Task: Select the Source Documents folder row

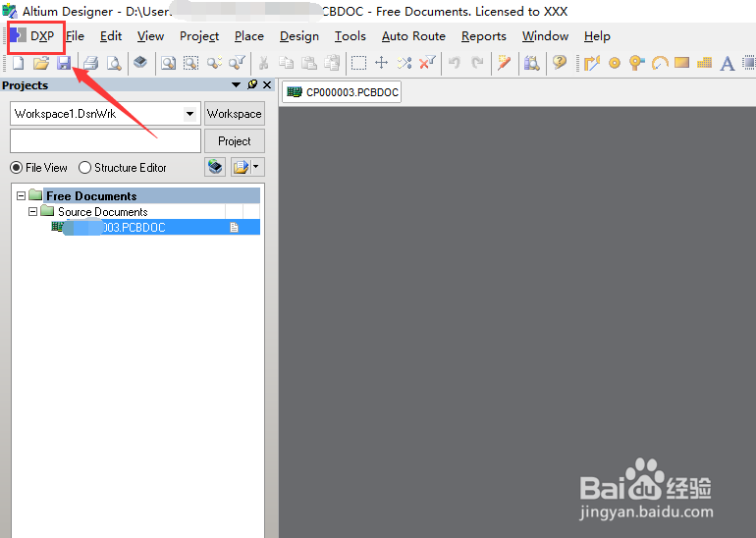Action: pyautogui.click(x=103, y=212)
